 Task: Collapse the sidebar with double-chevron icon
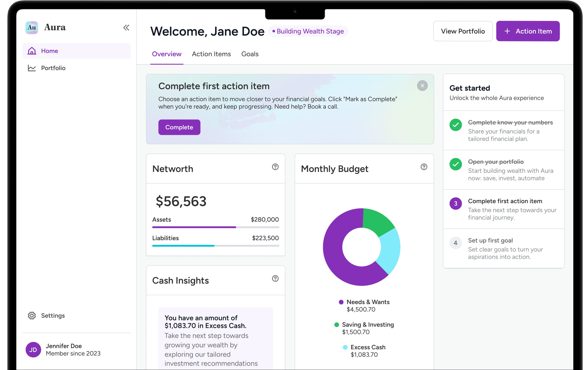point(126,28)
